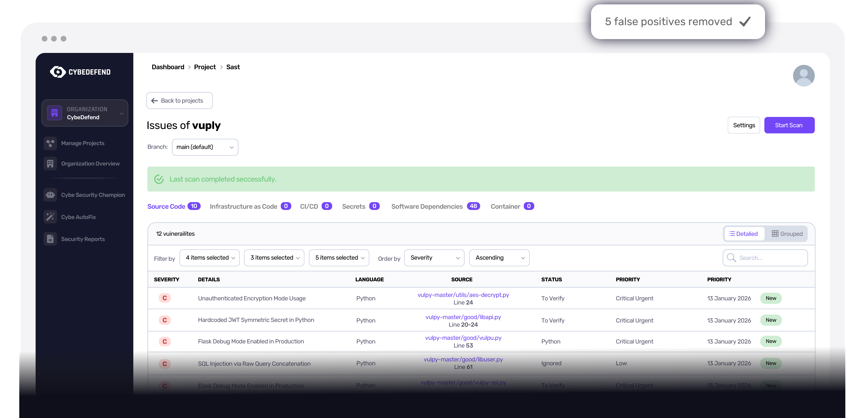Click the Organization Overview building icon
Viewport: 868px width, 418px height.
pyautogui.click(x=50, y=164)
